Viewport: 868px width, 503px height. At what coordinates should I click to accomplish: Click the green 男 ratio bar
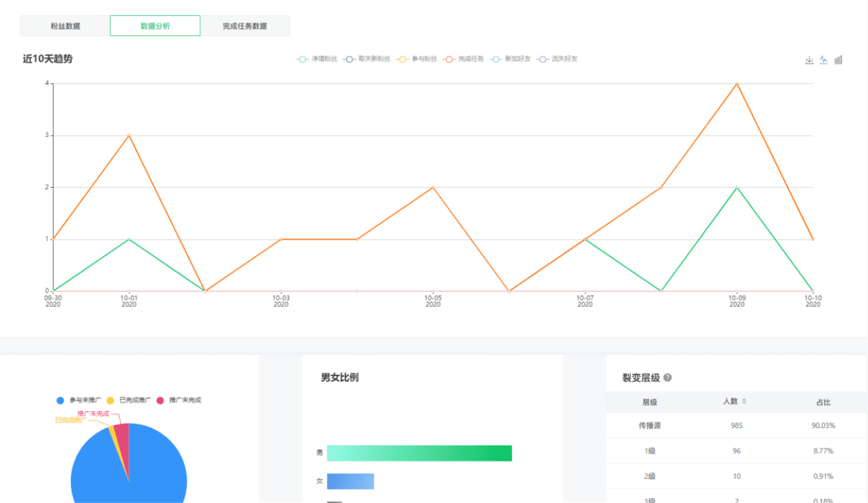click(419, 453)
